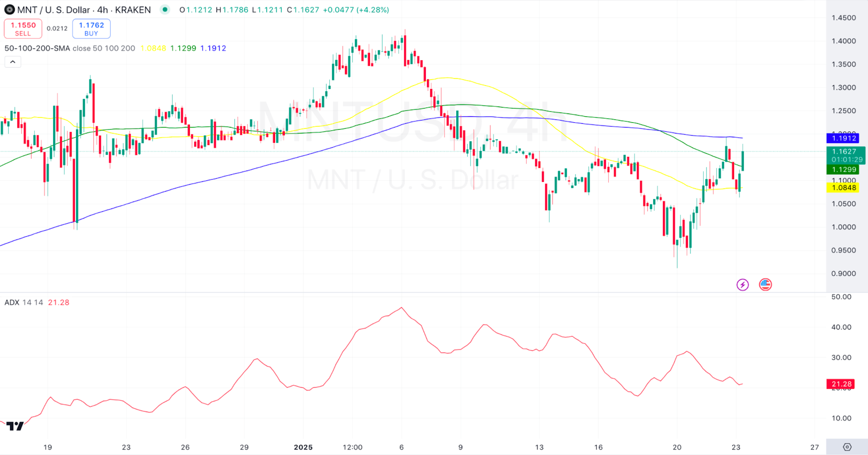Click the TradingView logo in the ADX pane
868x455 pixels.
click(15, 426)
